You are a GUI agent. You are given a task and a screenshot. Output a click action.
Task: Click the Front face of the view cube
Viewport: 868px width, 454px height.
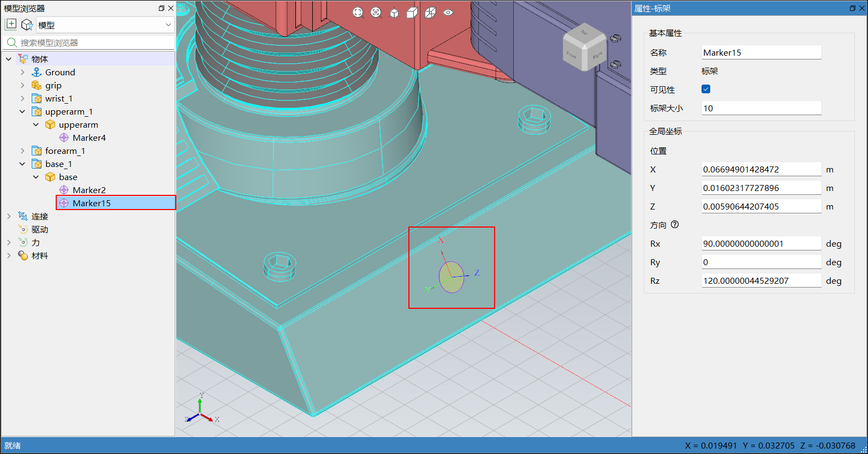click(572, 55)
